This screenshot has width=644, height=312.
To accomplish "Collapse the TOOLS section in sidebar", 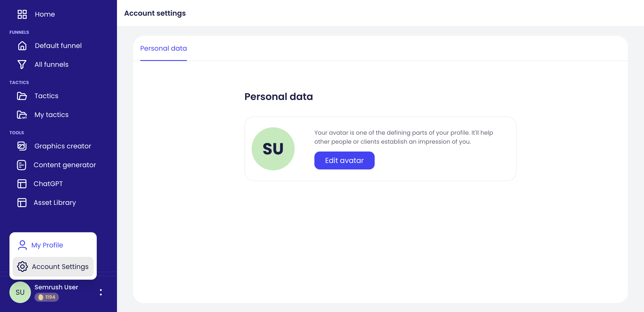I will pos(17,132).
